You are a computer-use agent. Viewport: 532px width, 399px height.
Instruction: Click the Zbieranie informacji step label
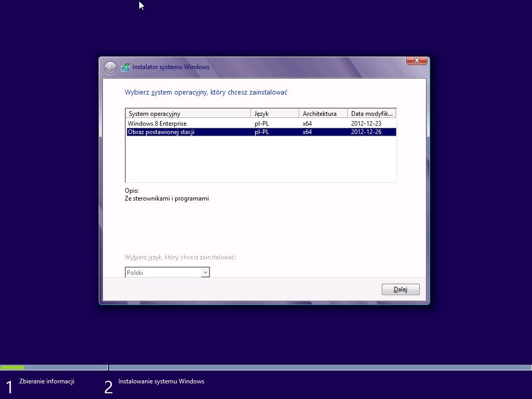click(47, 381)
